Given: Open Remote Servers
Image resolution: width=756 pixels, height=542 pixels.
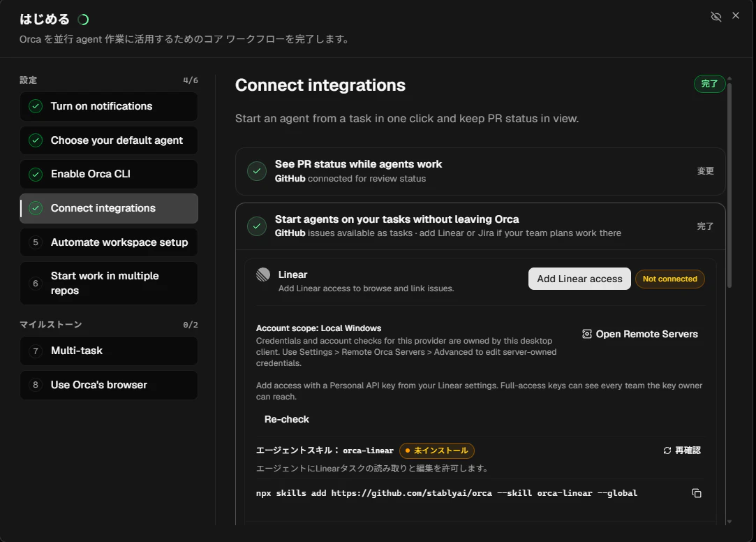Looking at the screenshot, I should (640, 334).
